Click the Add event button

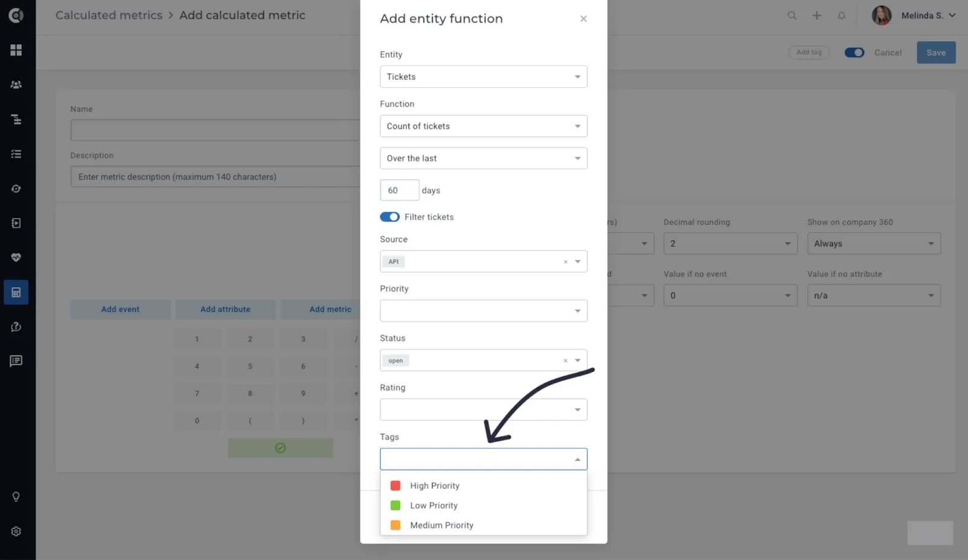[x=120, y=309]
